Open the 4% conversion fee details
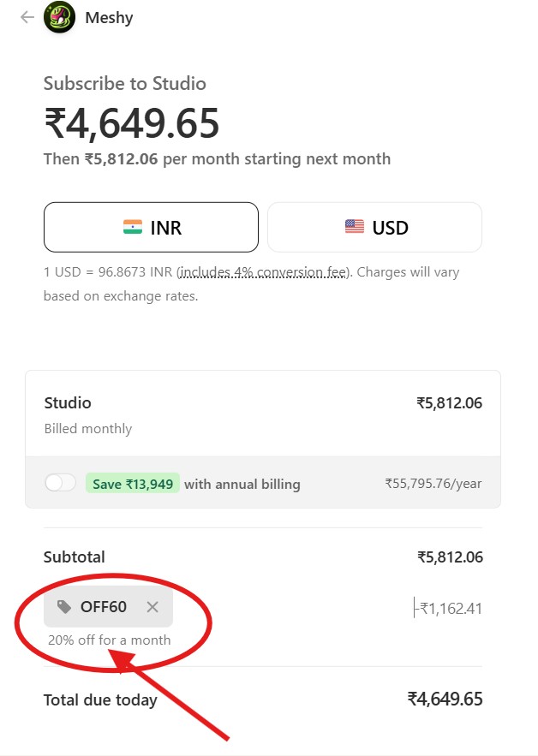The image size is (538, 756). point(263,272)
